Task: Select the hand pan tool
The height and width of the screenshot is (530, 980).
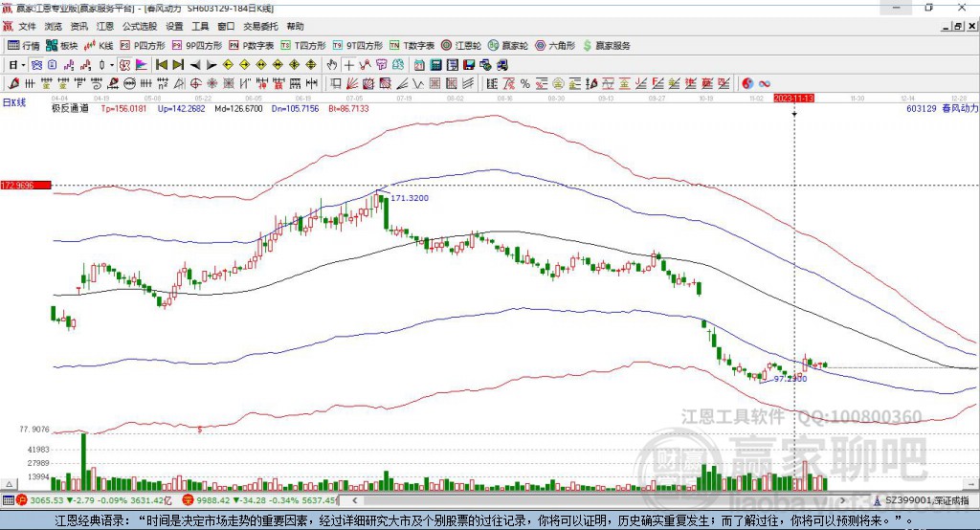Action: (x=332, y=65)
